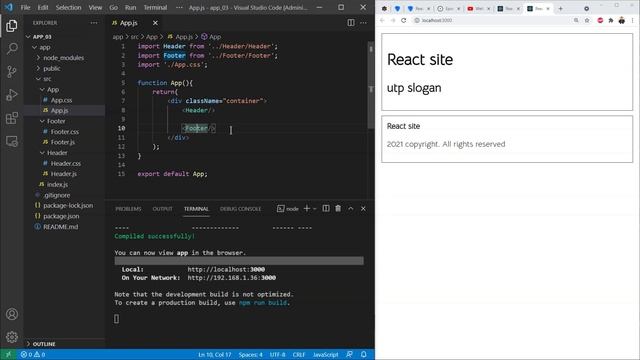This screenshot has width=640, height=360.
Task: Open Header.css in the Explorer
Action: click(x=66, y=163)
